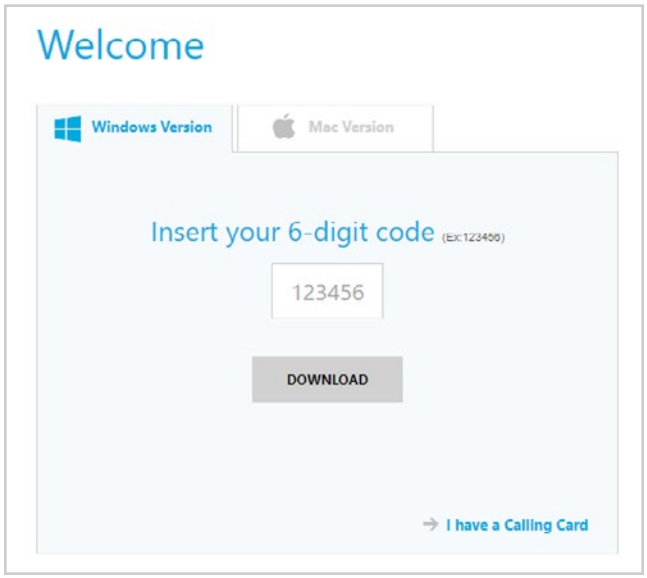
Task: Switch to the Mac Version tab
Action: click(335, 129)
